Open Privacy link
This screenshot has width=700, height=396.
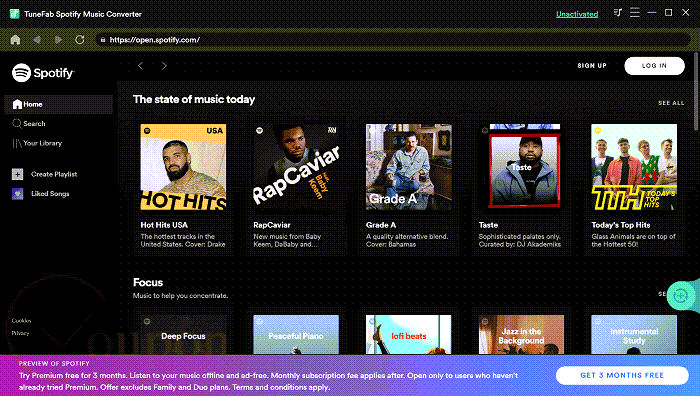[x=21, y=333]
